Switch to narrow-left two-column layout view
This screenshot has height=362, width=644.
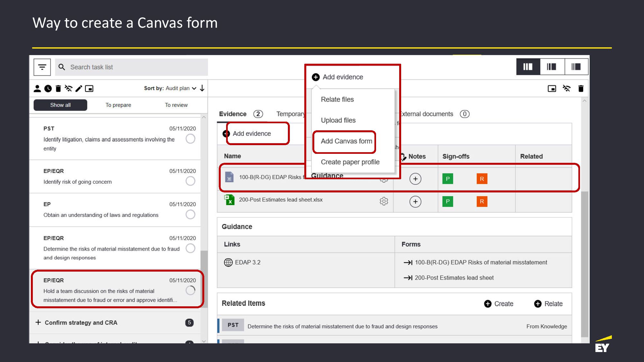(552, 67)
